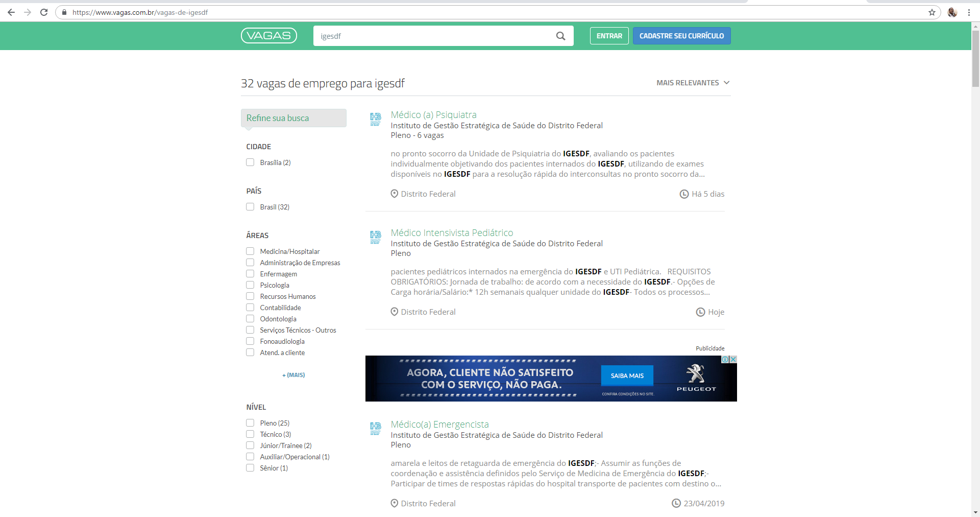Open the Médico (a) Psiquiatra job listing
The height and width of the screenshot is (517, 980).
[433, 115]
